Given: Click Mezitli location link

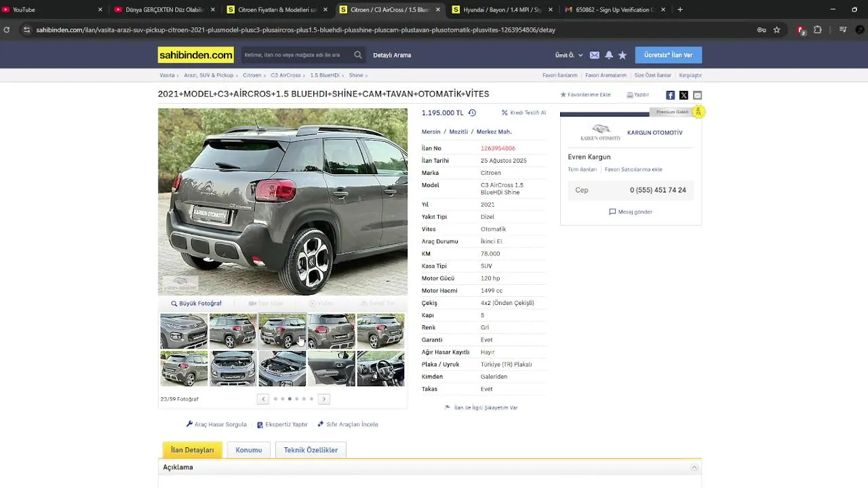Looking at the screenshot, I should click(x=458, y=132).
